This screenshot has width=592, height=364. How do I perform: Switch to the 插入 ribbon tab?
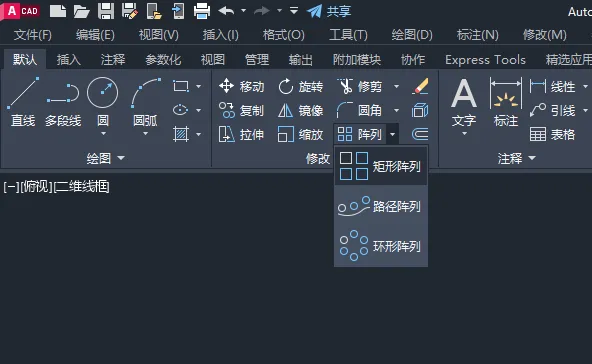click(x=69, y=60)
